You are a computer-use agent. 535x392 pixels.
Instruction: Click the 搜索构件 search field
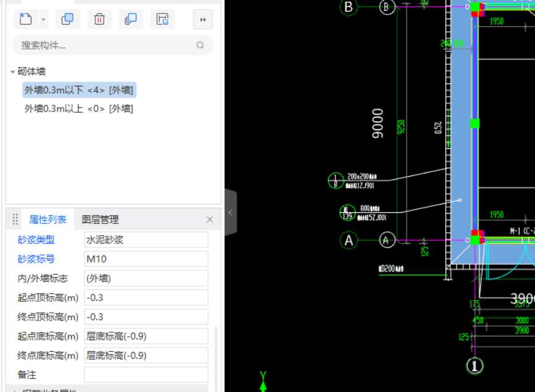113,45
